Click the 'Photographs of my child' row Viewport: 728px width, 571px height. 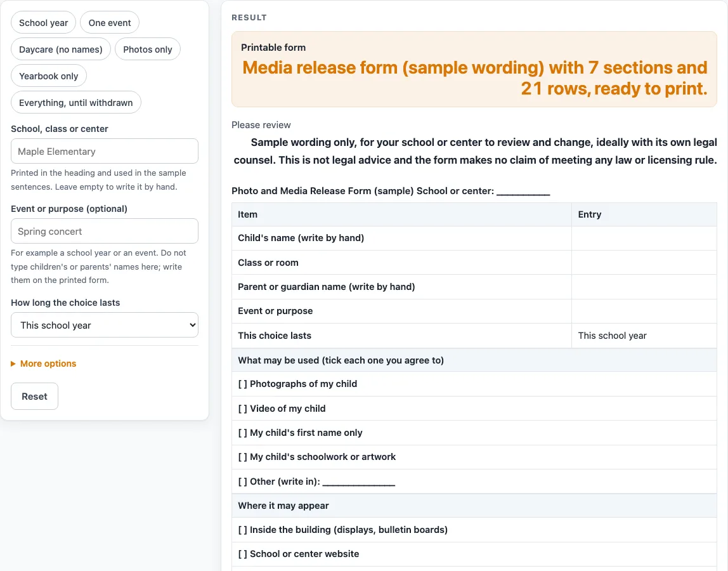pos(474,384)
